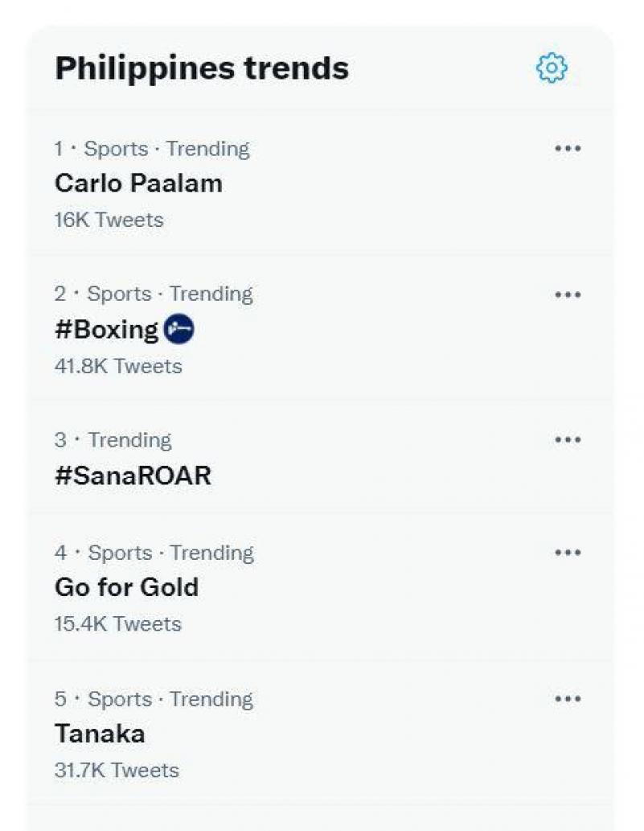Click the 16K Tweets count under Carlo Paalam
This screenshot has width=644, height=831.
point(109,220)
